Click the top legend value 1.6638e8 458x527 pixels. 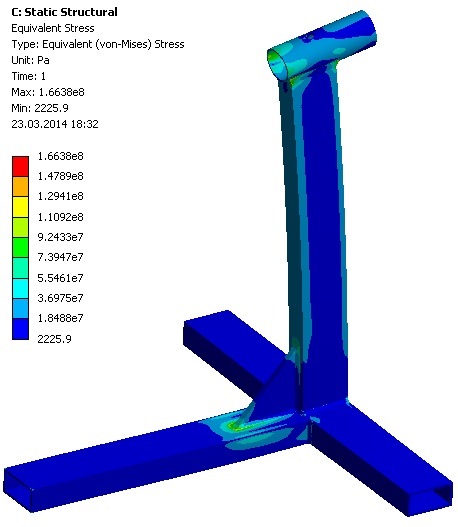(60, 156)
